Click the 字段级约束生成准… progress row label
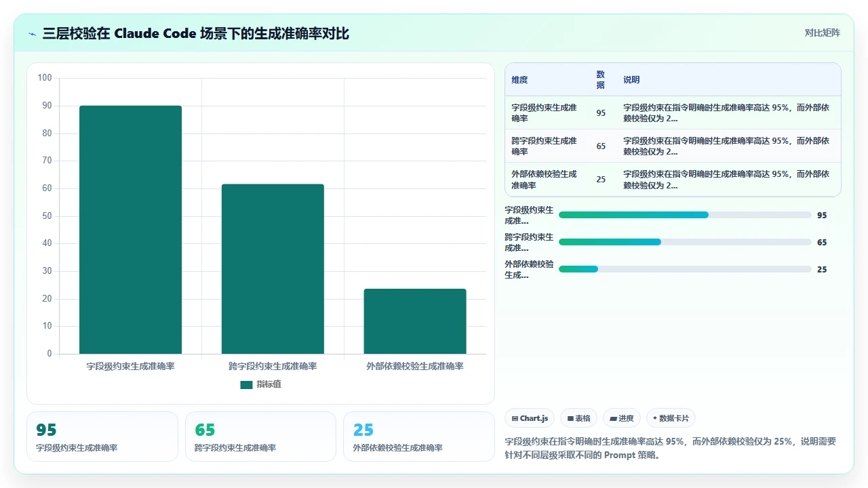This screenshot has height=488, width=868. (529, 216)
